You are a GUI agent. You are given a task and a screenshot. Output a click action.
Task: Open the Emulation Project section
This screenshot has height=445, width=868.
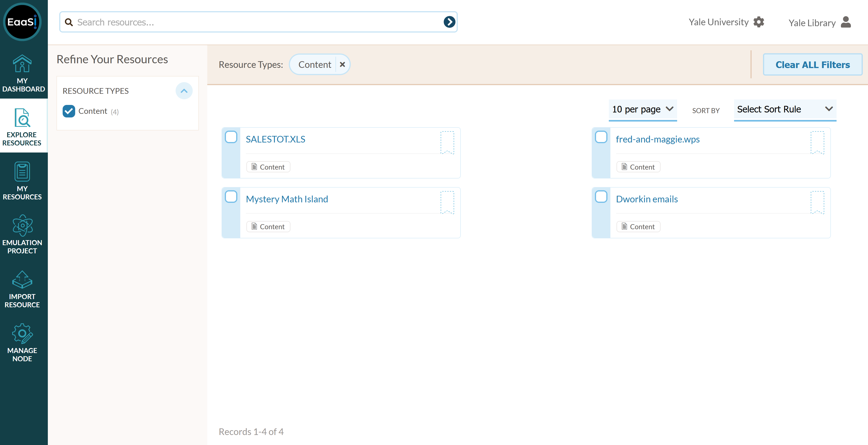tap(22, 234)
